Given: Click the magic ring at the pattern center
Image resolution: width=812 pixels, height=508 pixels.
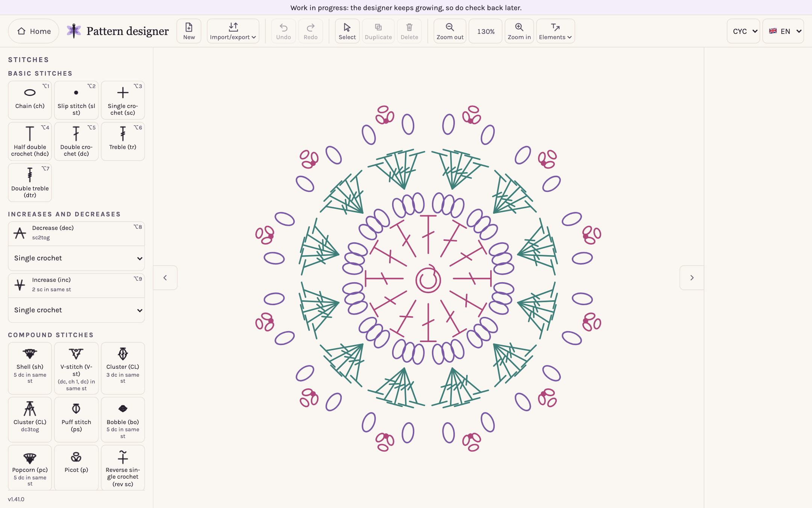Looking at the screenshot, I should (x=428, y=279).
